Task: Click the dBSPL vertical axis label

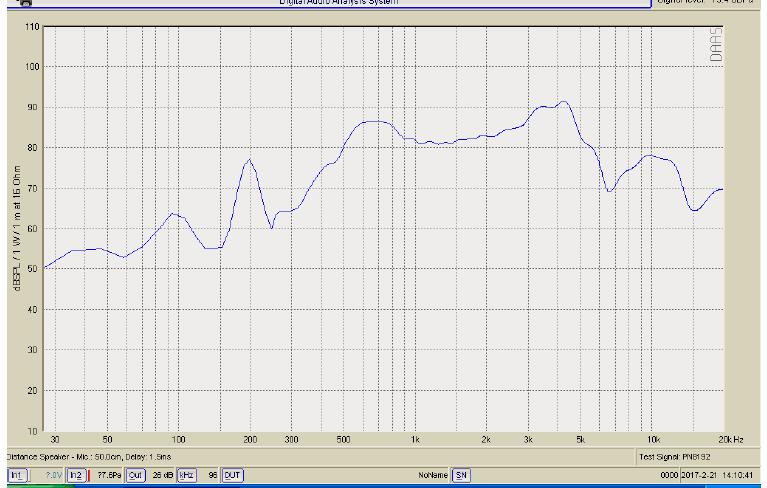Action: point(17,229)
